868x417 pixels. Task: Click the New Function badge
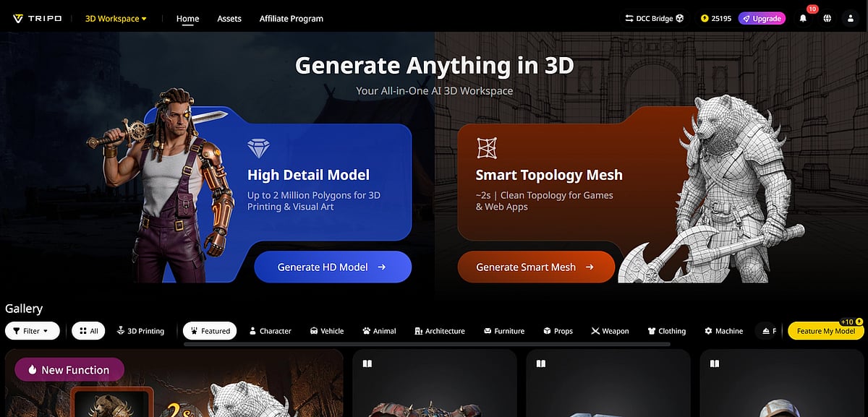[x=69, y=369]
